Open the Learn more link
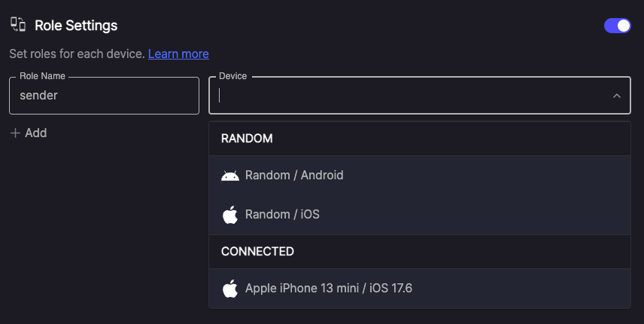This screenshot has width=644, height=324. point(178,53)
